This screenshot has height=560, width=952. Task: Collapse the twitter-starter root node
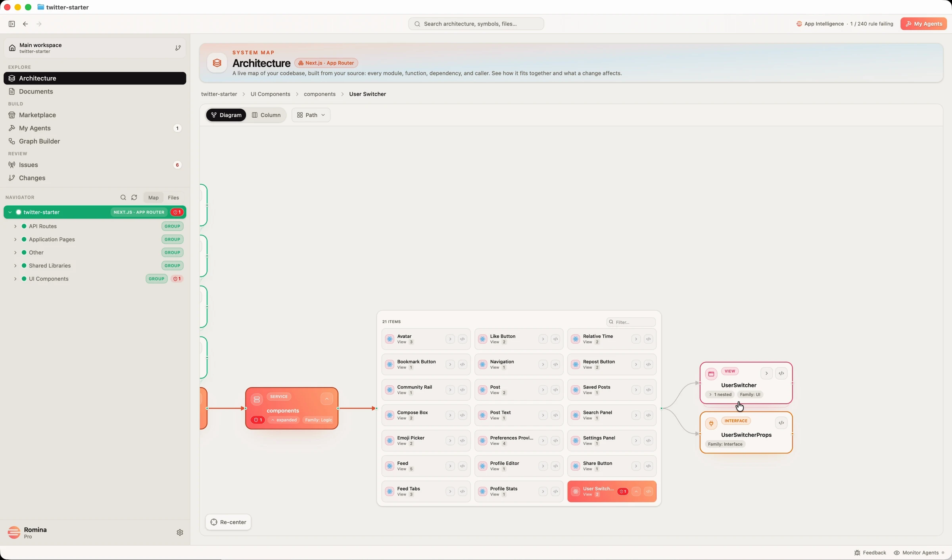click(10, 212)
